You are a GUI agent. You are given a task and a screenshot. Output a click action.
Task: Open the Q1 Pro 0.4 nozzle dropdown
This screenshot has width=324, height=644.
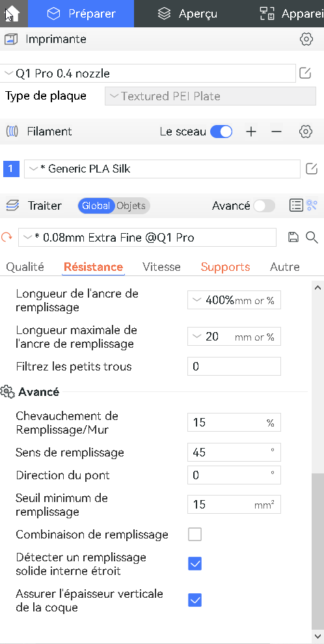tap(148, 74)
